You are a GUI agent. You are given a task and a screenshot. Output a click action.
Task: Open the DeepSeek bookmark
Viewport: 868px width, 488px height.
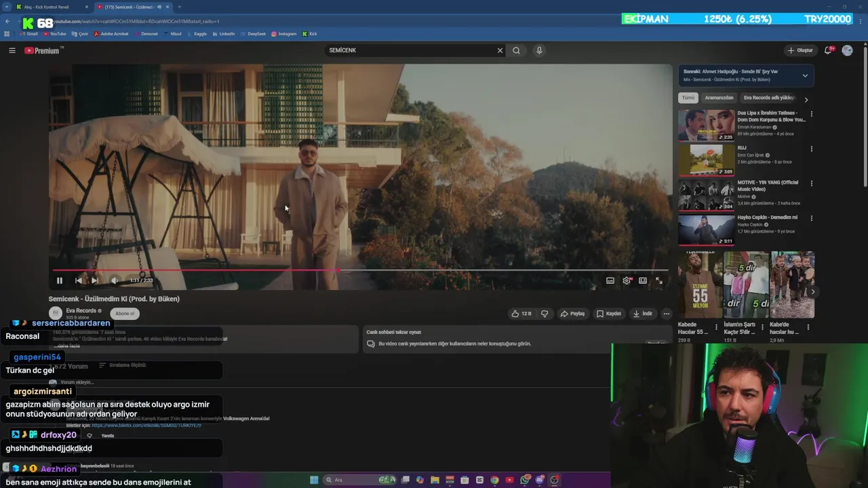(x=253, y=33)
